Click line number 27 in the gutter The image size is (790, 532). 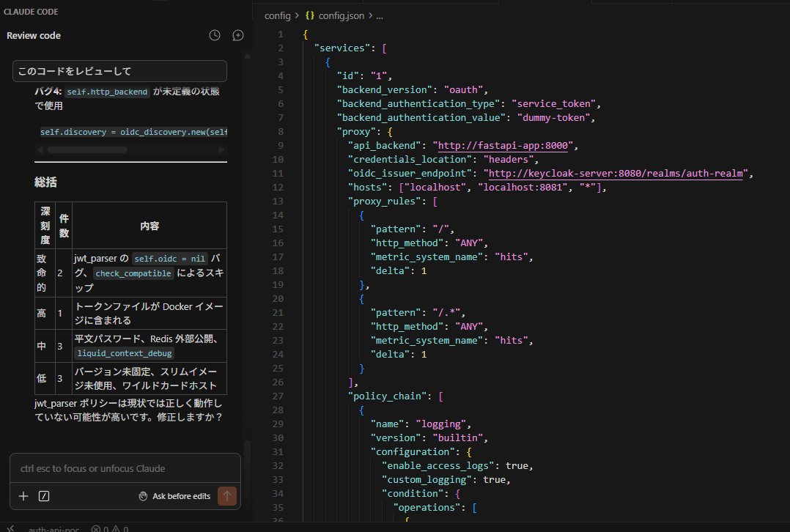click(x=278, y=396)
